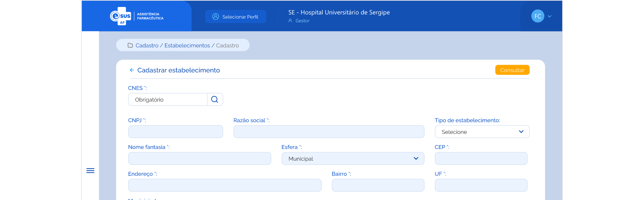The width and height of the screenshot is (644, 200).
Task: Click the Nome fantasia input field
Action: tap(199, 159)
